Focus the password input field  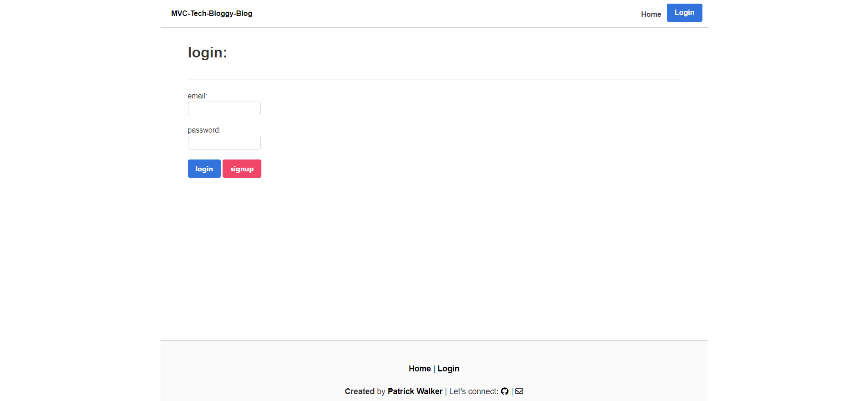[x=224, y=143]
